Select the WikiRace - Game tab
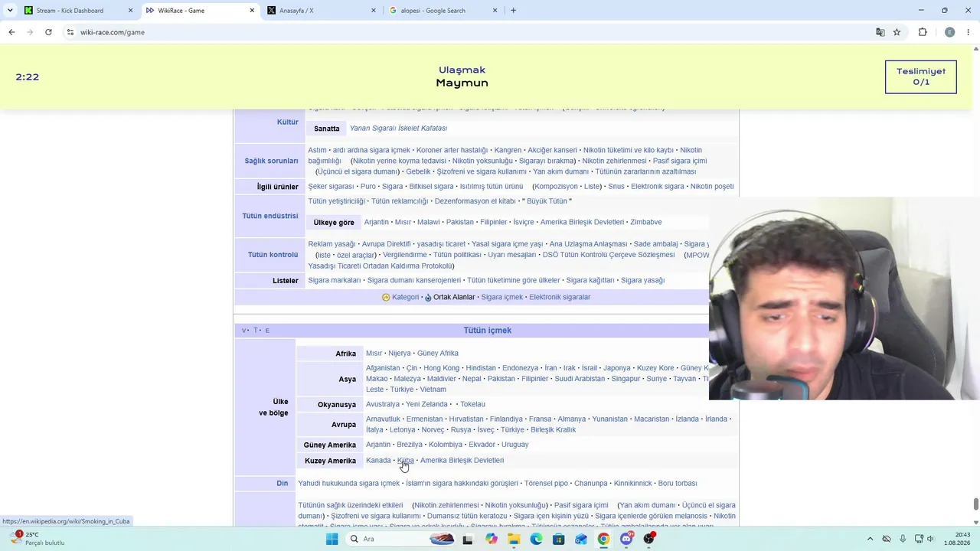Viewport: 980px width, 551px height. point(201,11)
